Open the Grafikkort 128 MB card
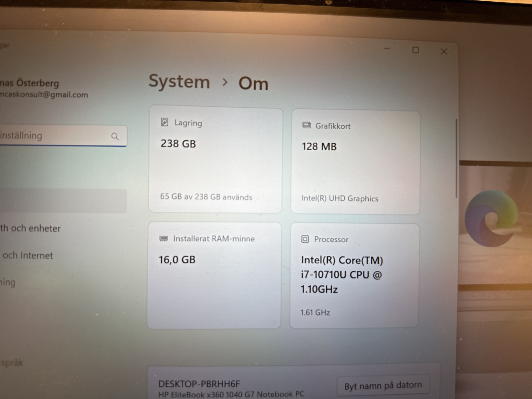 [x=355, y=163]
